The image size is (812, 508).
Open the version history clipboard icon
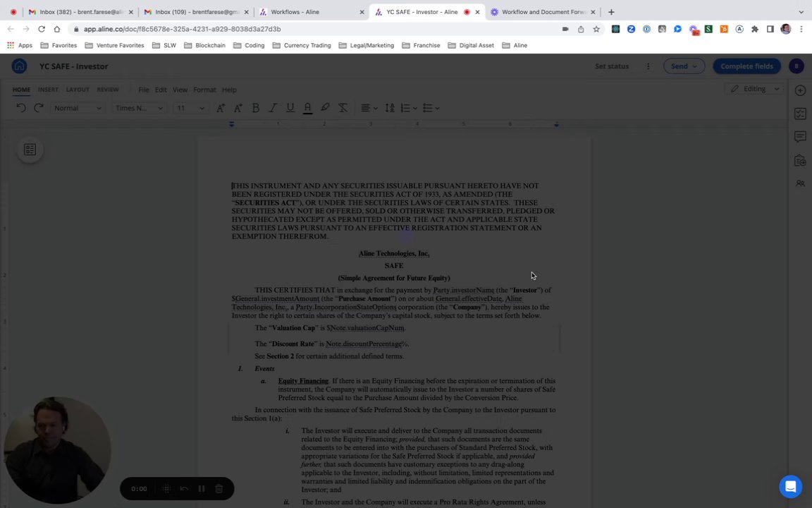pyautogui.click(x=800, y=161)
